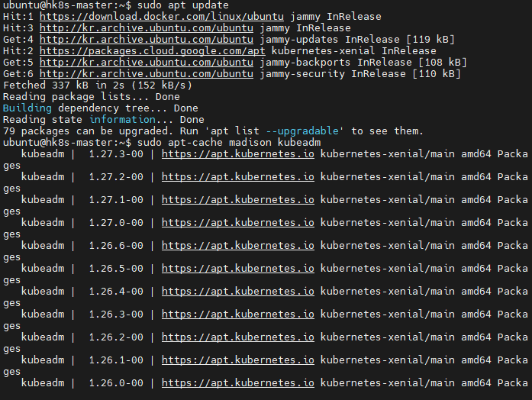The height and width of the screenshot is (400, 532).
Task: Click 'kubeadm' name in 1.26.0-00 row
Action: click(43, 383)
